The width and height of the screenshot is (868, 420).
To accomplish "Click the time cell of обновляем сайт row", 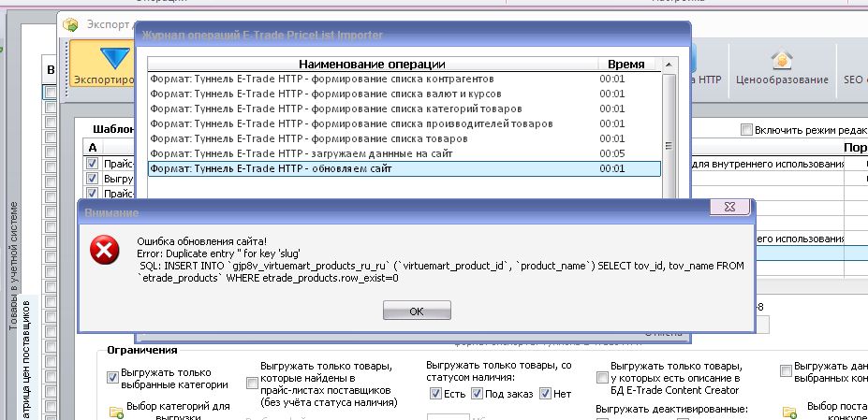I will point(611,168).
